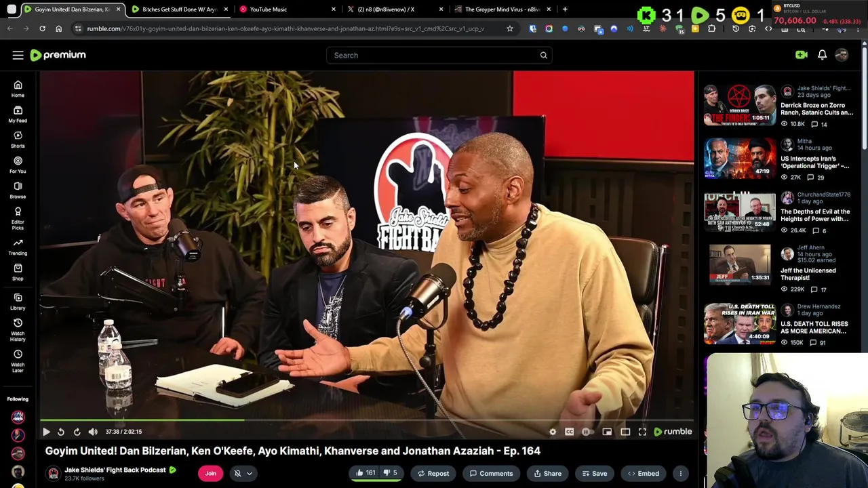Open Shorts in the sidebar
Viewport: 868px width, 488px height.
point(18,140)
